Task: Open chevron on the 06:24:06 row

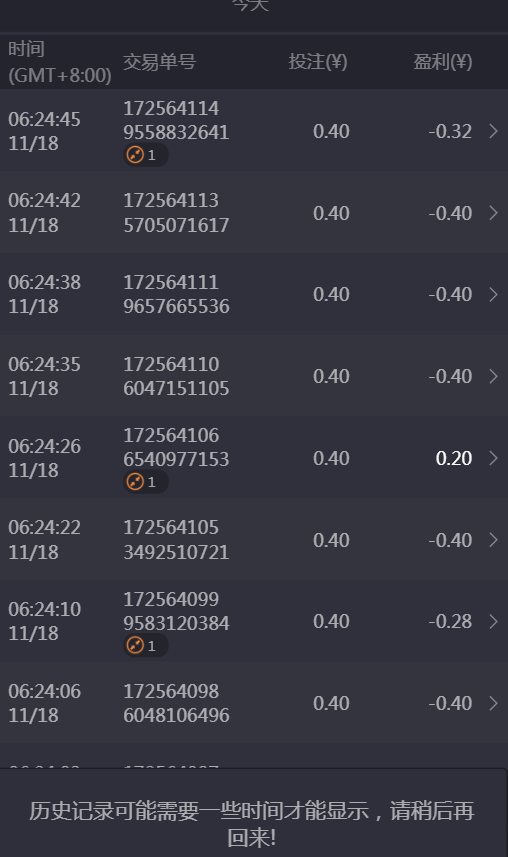Action: coord(493,703)
